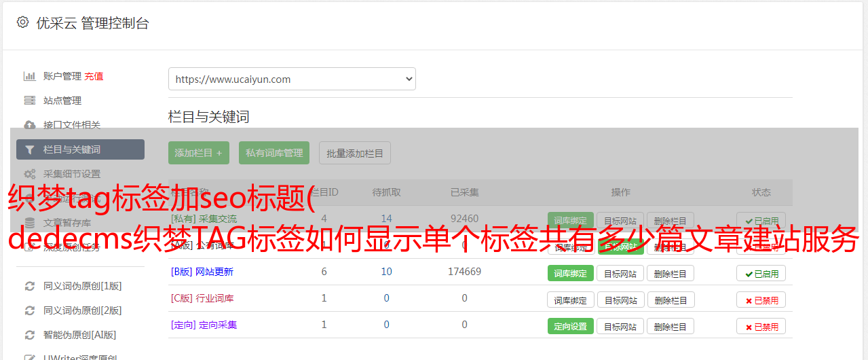Click the refresh icon next to 智能伪原创[AI版]
This screenshot has width=868, height=360.
coord(30,335)
